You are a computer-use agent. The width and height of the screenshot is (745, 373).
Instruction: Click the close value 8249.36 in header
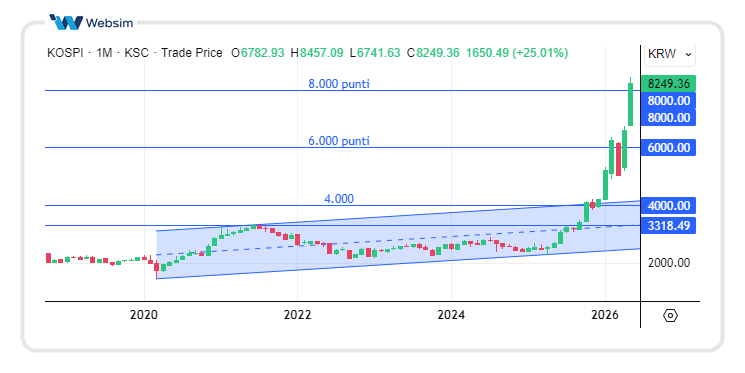click(x=438, y=53)
